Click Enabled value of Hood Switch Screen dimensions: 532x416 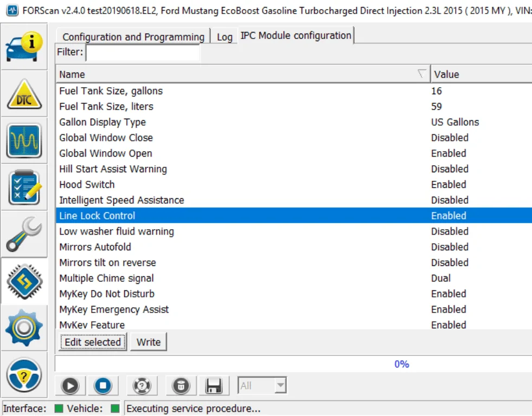point(448,184)
